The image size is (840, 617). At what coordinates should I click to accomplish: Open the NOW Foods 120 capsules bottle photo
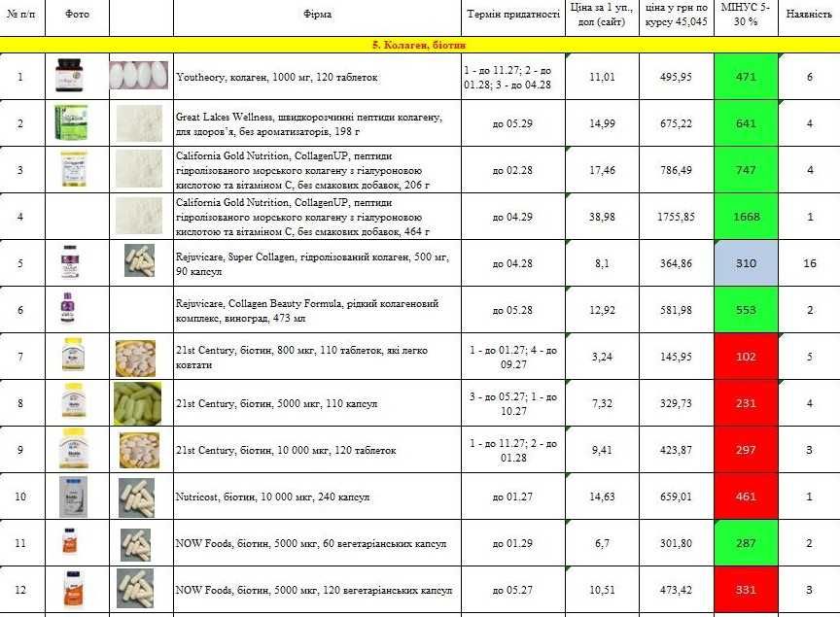pos(73,589)
